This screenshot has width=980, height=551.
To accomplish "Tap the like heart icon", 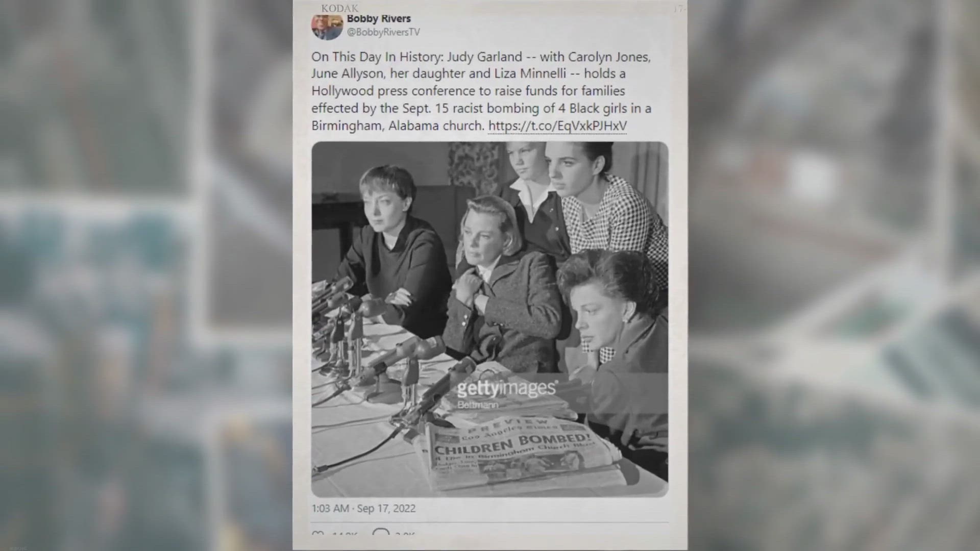I will click(317, 534).
